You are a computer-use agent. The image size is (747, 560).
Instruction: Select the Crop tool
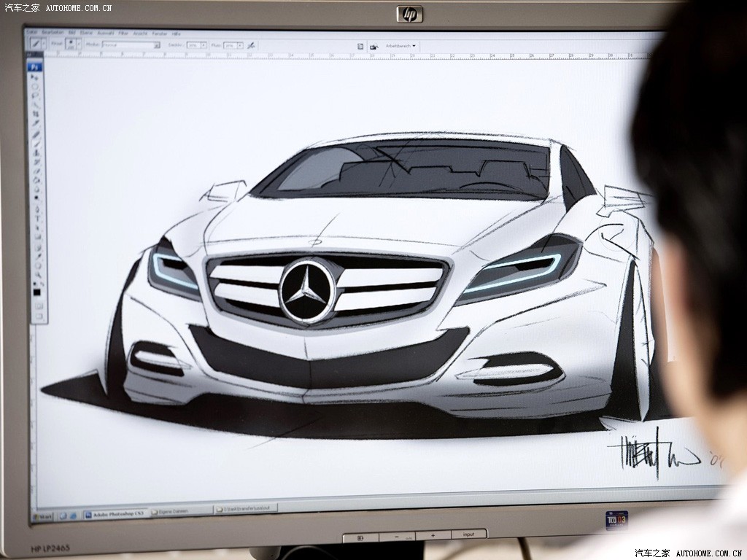pyautogui.click(x=36, y=114)
